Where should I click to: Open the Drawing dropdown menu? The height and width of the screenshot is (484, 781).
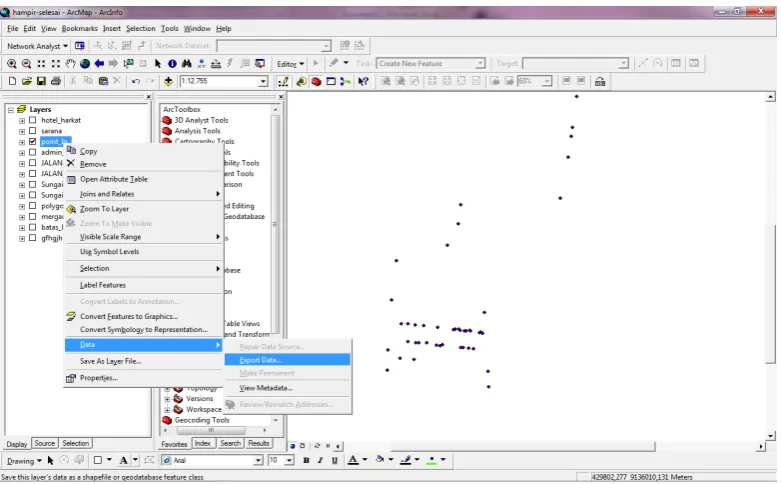pos(24,461)
